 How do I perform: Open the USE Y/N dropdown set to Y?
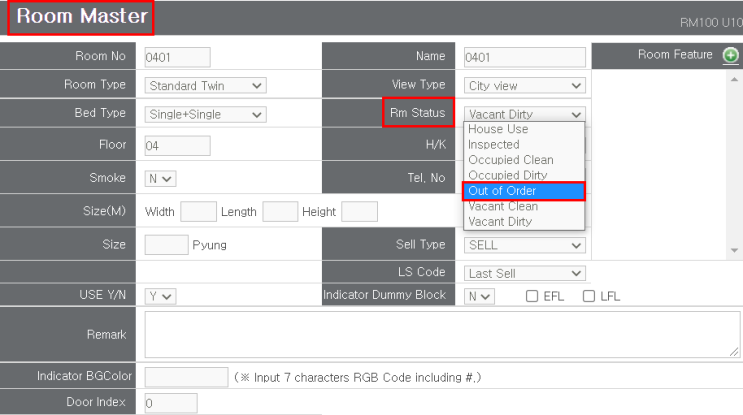[x=161, y=296]
